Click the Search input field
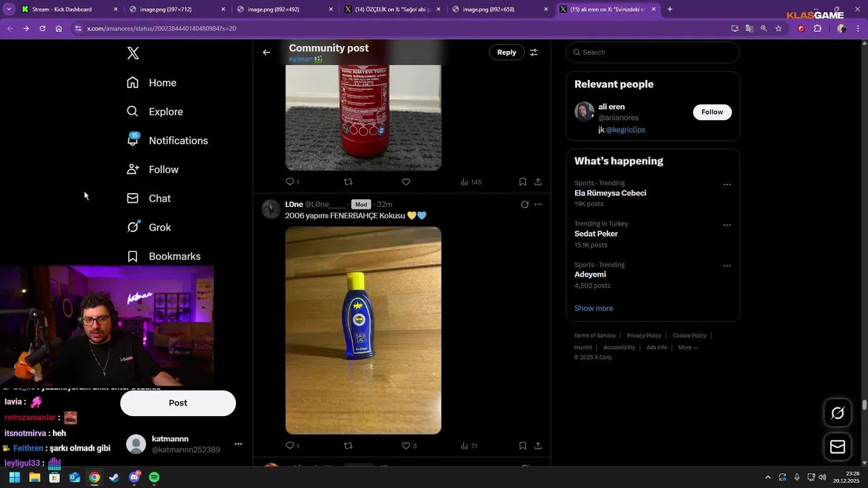The image size is (868, 488). pyautogui.click(x=653, y=52)
